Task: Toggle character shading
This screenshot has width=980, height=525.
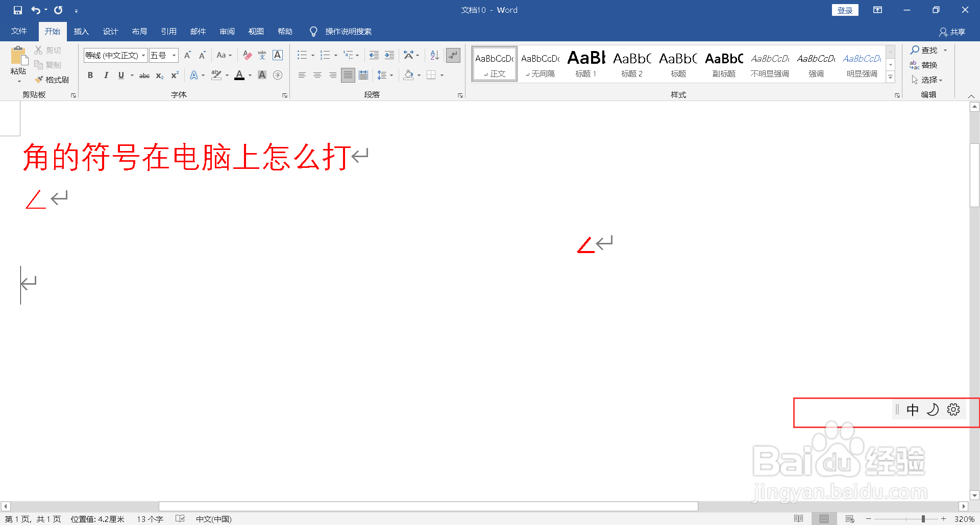Action: 262,75
